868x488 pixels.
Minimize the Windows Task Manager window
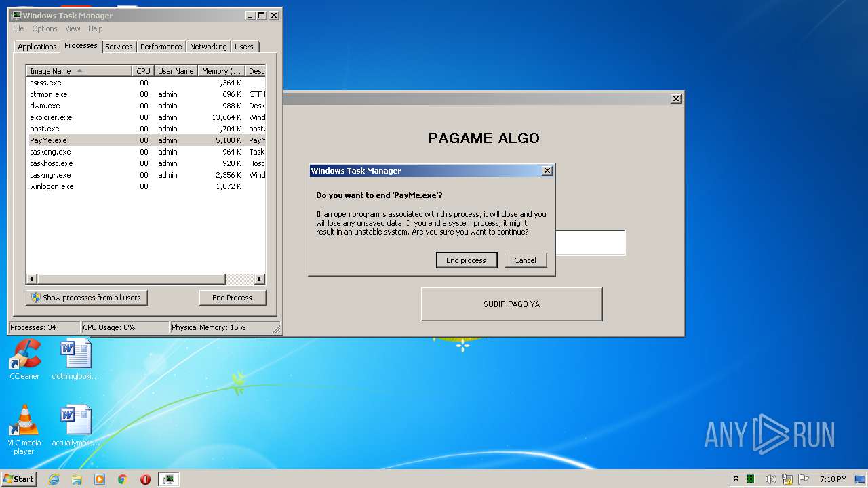point(250,15)
